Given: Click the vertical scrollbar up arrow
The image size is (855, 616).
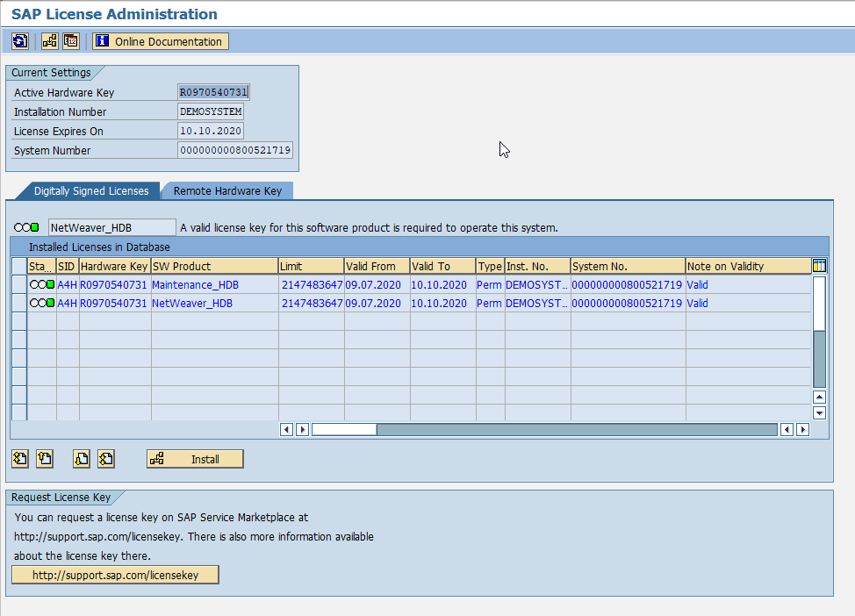Looking at the screenshot, I should tap(819, 397).
